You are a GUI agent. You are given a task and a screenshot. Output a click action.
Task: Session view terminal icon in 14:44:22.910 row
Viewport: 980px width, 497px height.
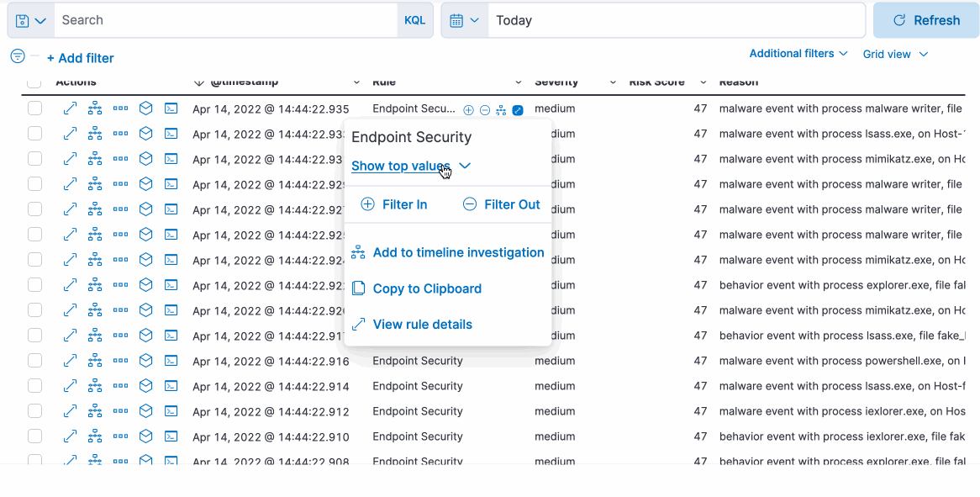click(x=171, y=436)
